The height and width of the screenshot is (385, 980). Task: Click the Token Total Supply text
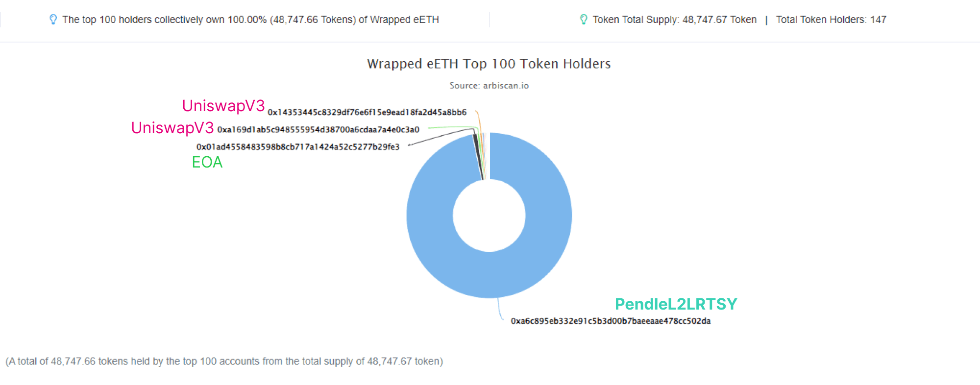pyautogui.click(x=674, y=20)
